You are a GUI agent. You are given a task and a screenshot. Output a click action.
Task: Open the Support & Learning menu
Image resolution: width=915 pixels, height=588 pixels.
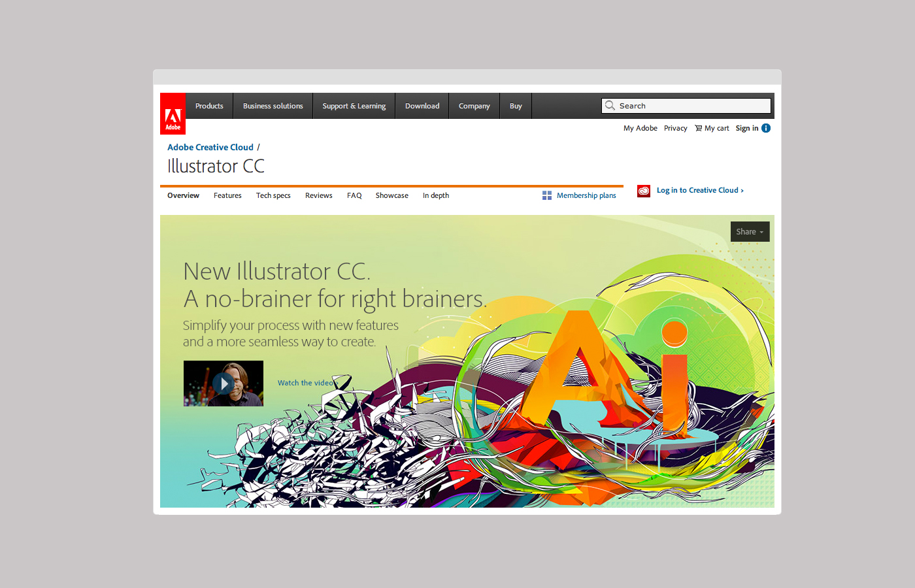(354, 106)
